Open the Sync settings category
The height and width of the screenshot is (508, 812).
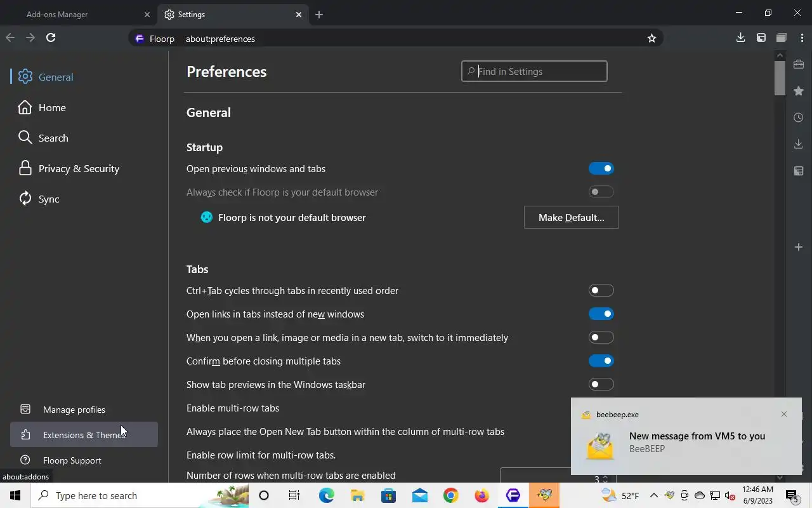[x=84, y=199]
